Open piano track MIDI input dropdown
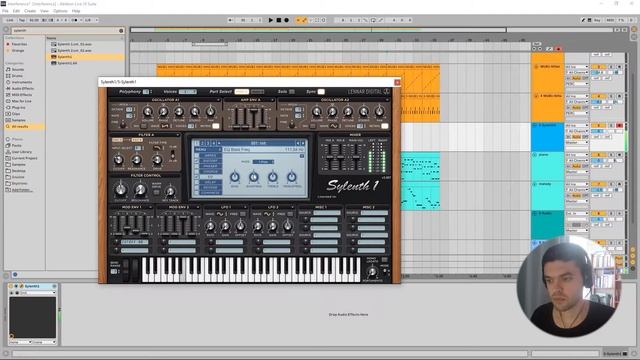The height and width of the screenshot is (360, 640). point(577,155)
